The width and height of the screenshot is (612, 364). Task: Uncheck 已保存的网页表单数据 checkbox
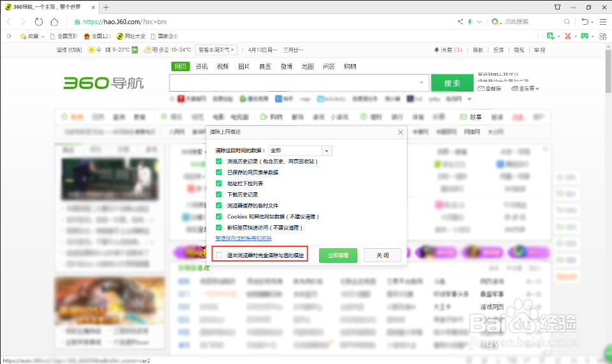coord(218,172)
